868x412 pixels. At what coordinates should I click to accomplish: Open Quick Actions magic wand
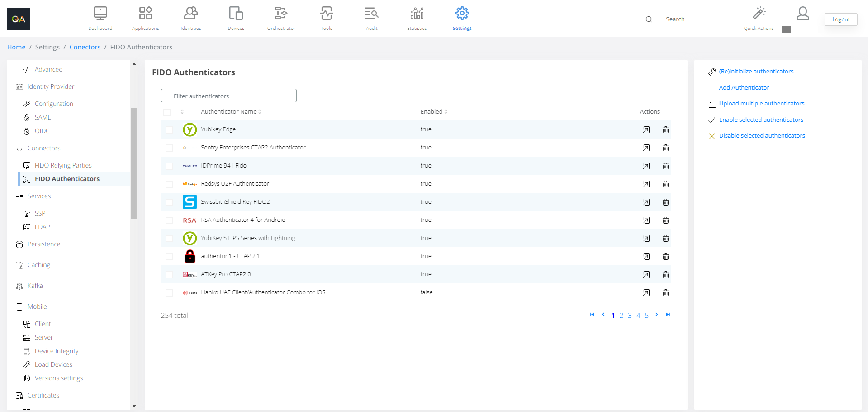(x=759, y=14)
